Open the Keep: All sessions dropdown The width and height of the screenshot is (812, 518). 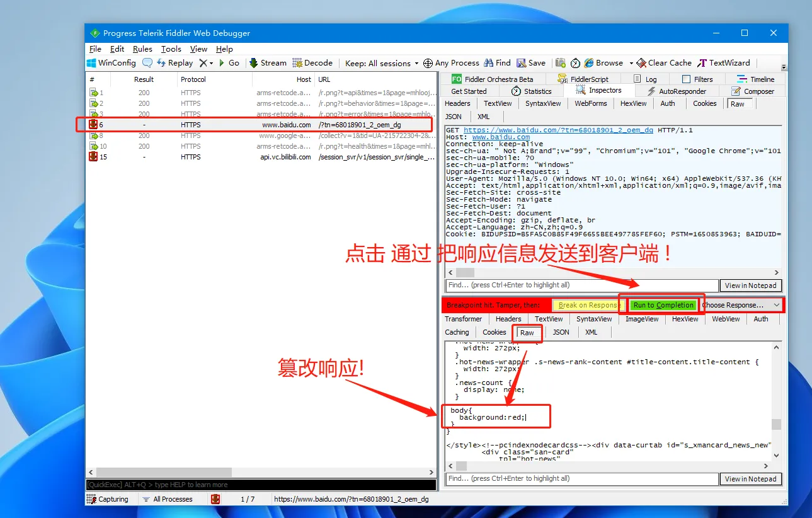tap(382, 63)
